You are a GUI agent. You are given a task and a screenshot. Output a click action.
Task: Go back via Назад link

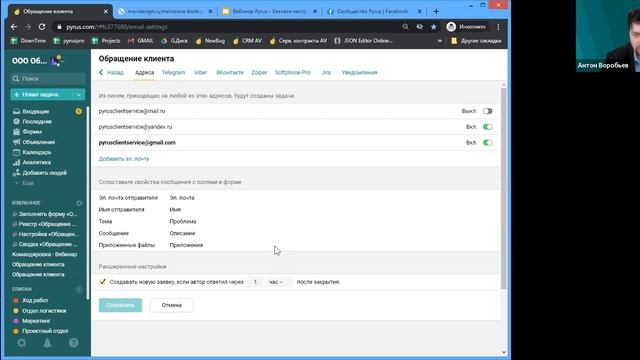click(111, 73)
